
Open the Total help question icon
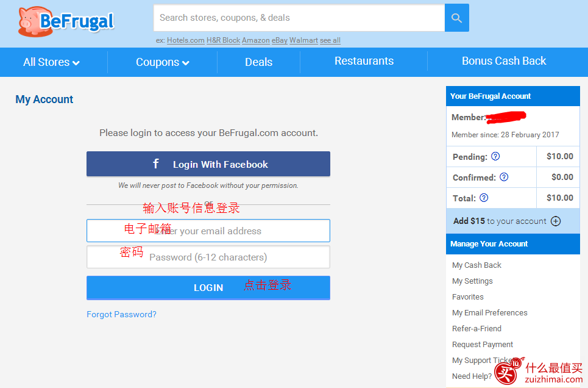(x=484, y=198)
